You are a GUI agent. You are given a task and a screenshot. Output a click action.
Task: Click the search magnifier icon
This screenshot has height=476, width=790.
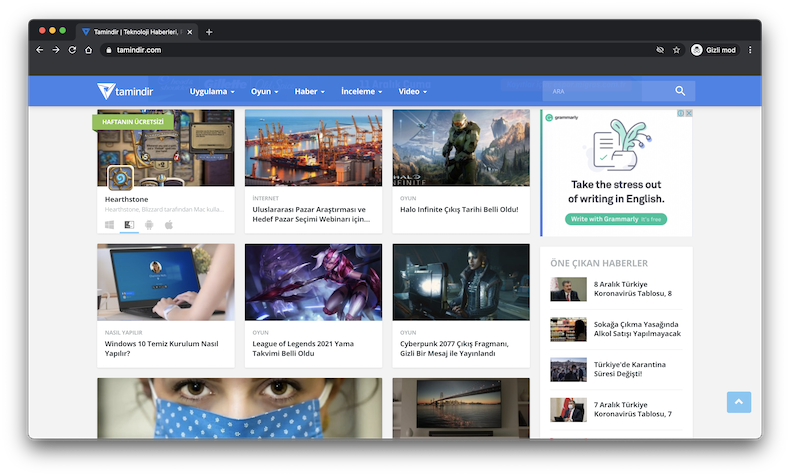(x=680, y=91)
